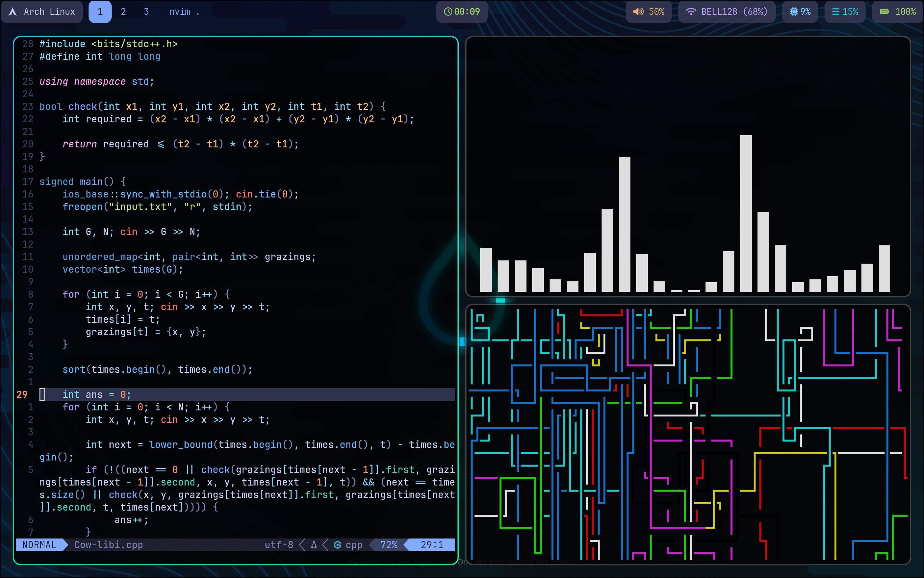
Task: Click the cpp filetype label
Action: click(354, 545)
